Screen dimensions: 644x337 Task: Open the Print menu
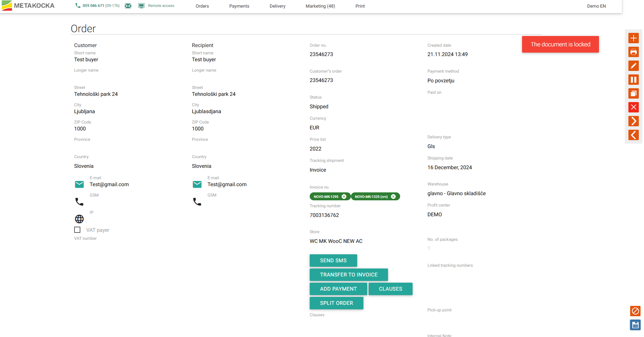click(360, 6)
